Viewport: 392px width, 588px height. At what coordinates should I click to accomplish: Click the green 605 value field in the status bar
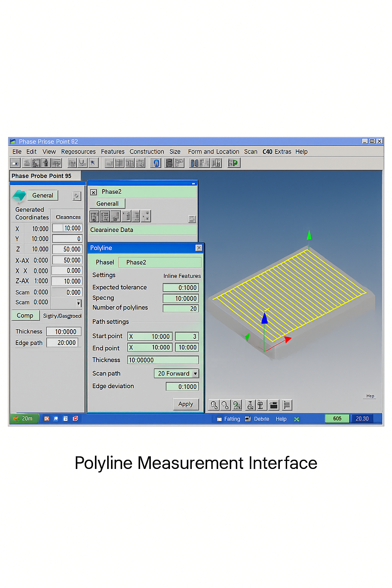[x=337, y=418]
